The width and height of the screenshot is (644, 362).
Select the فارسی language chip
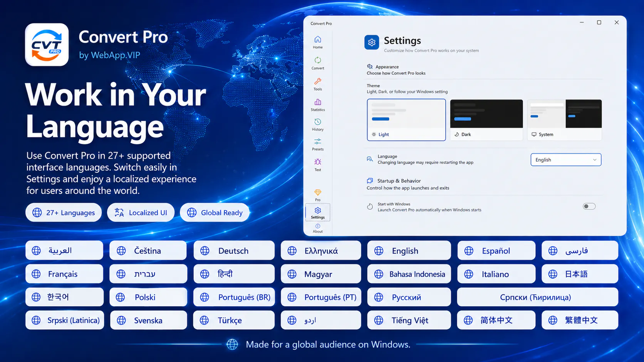(x=580, y=251)
